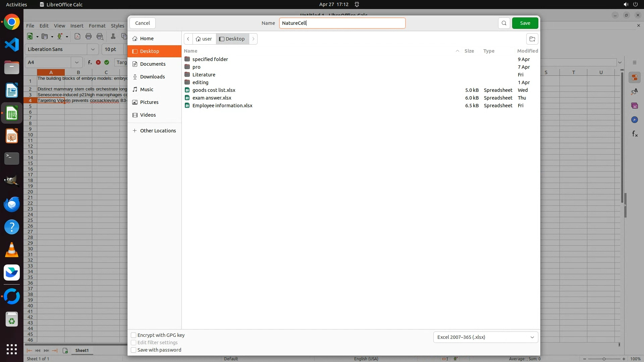
Task: Open the Navigator compass icon in sidebar
Action: 634,120
